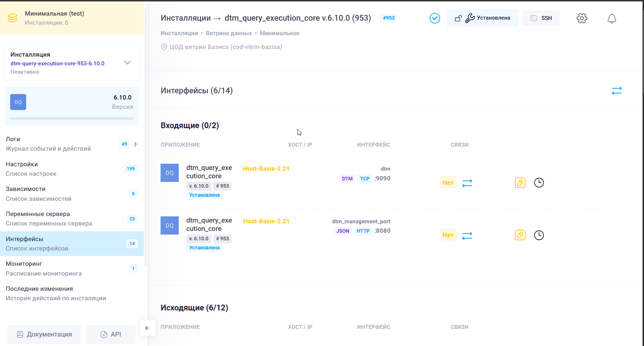Expand Логи with the chevron arrow
Viewport: 644px width, 346px height.
click(x=135, y=144)
